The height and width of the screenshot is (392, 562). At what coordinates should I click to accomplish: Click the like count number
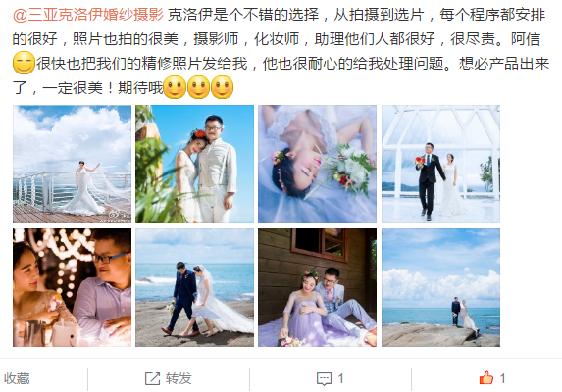[502, 378]
